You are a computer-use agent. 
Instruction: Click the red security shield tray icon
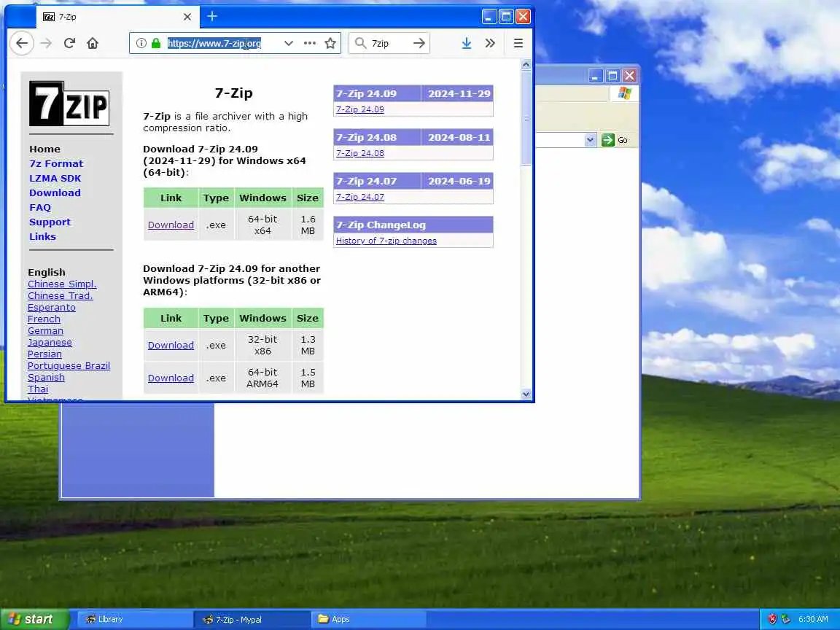click(772, 619)
